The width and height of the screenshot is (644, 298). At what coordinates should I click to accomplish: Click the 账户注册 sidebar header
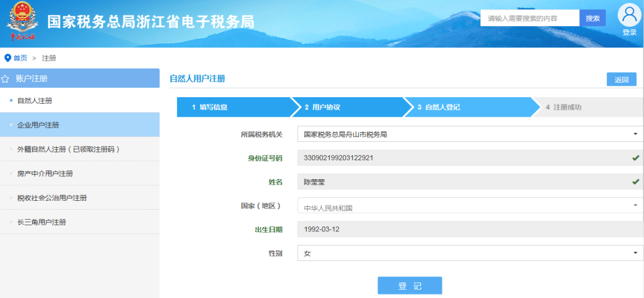coord(80,79)
